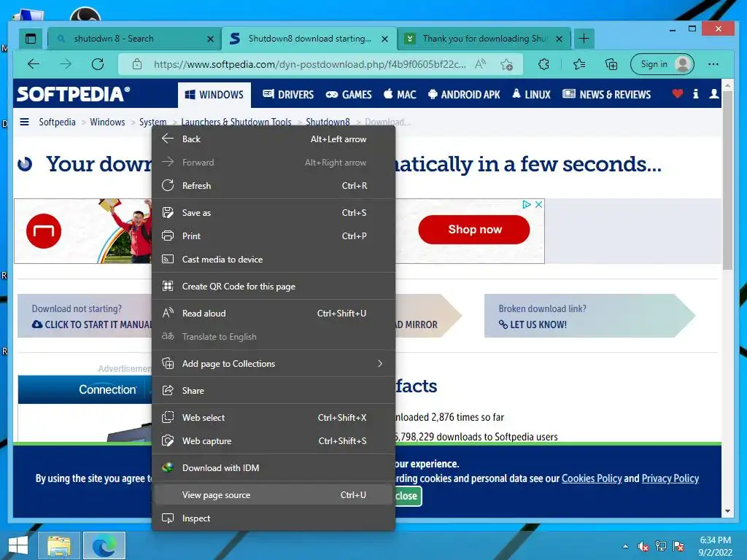Open a new tab with plus button

coord(584,39)
